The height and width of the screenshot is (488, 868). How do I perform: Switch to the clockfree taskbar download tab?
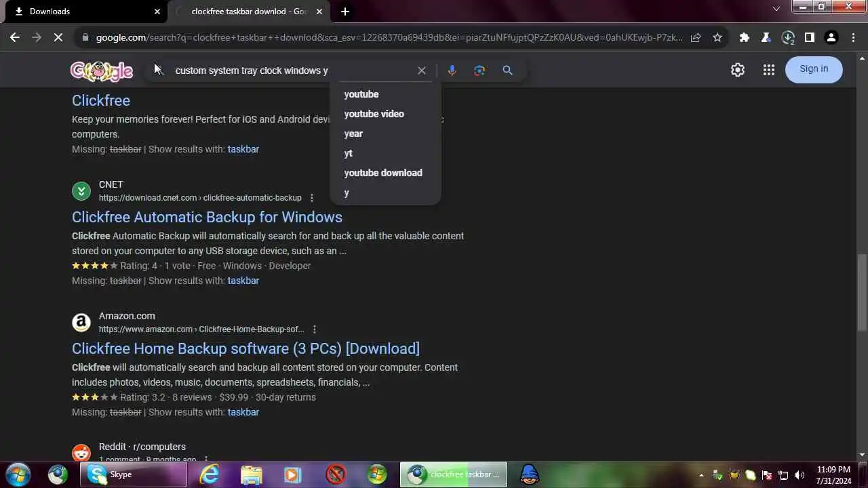(x=249, y=12)
